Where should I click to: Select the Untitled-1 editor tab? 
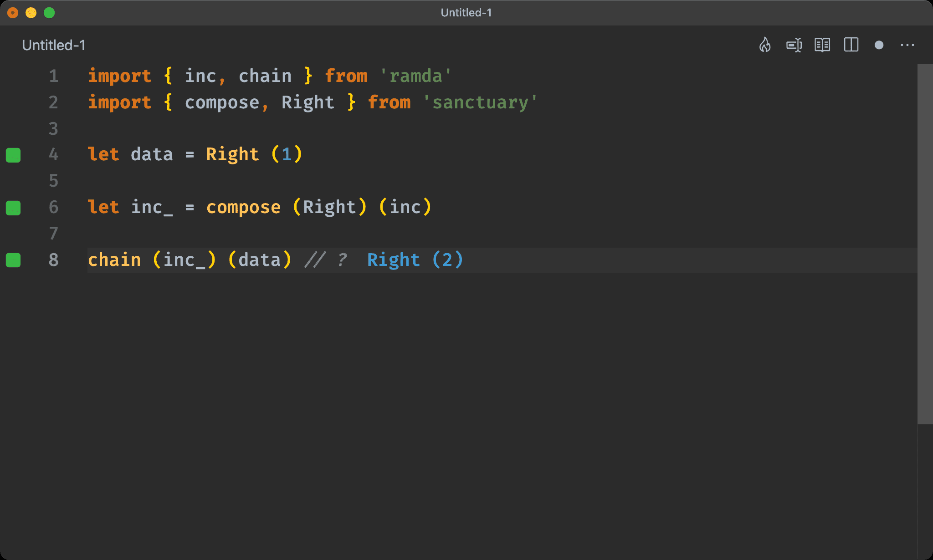(x=54, y=45)
